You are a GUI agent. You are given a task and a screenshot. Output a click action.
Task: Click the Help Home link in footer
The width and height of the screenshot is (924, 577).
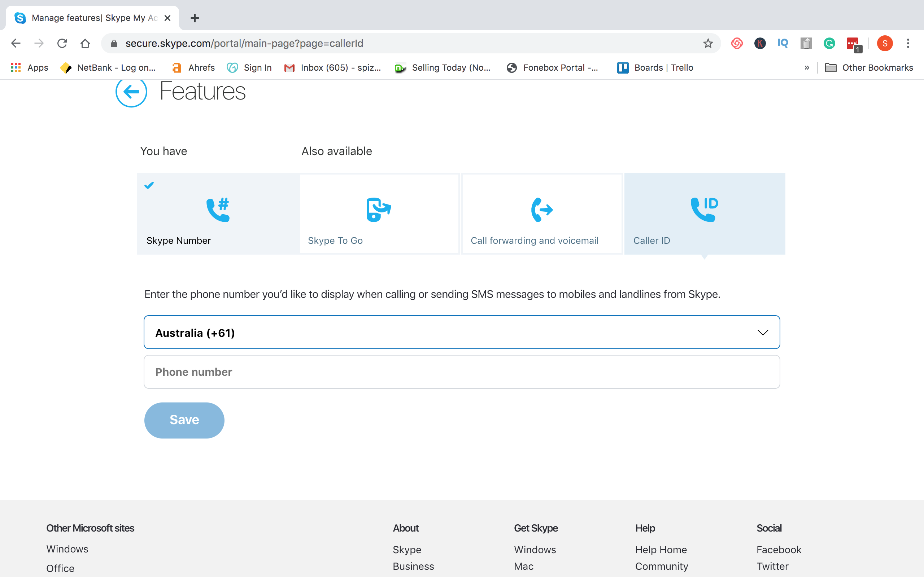point(661,550)
